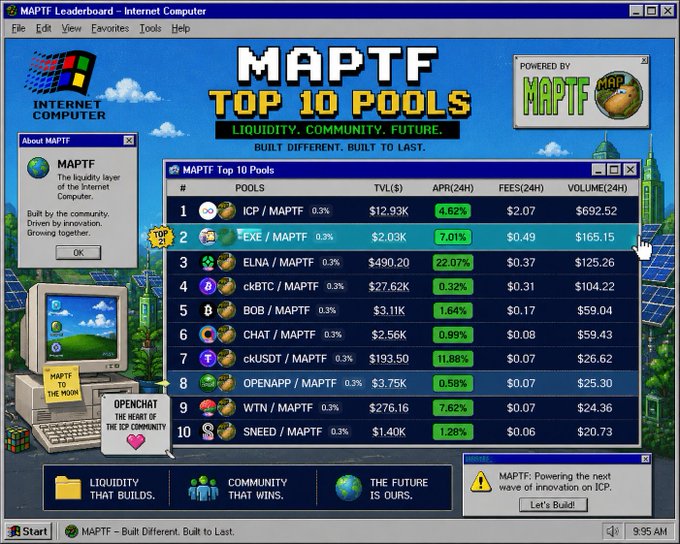Click the globe icon in About MAPTF

[38, 168]
